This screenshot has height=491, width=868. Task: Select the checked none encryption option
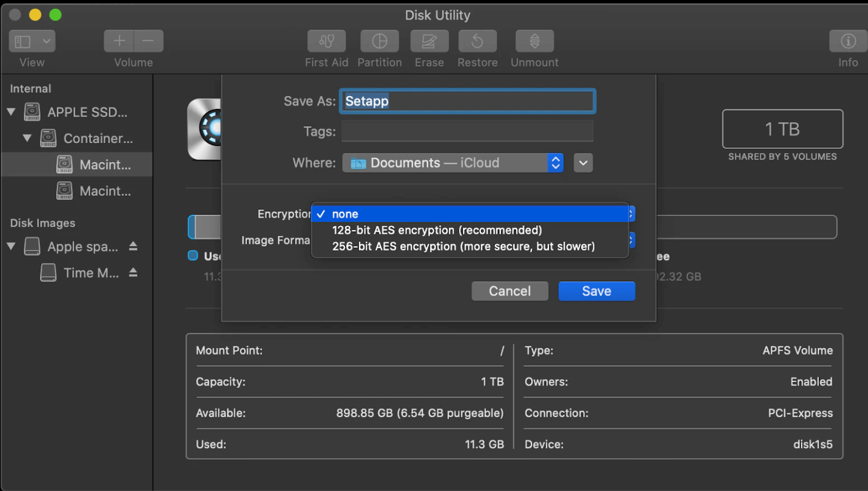point(345,214)
